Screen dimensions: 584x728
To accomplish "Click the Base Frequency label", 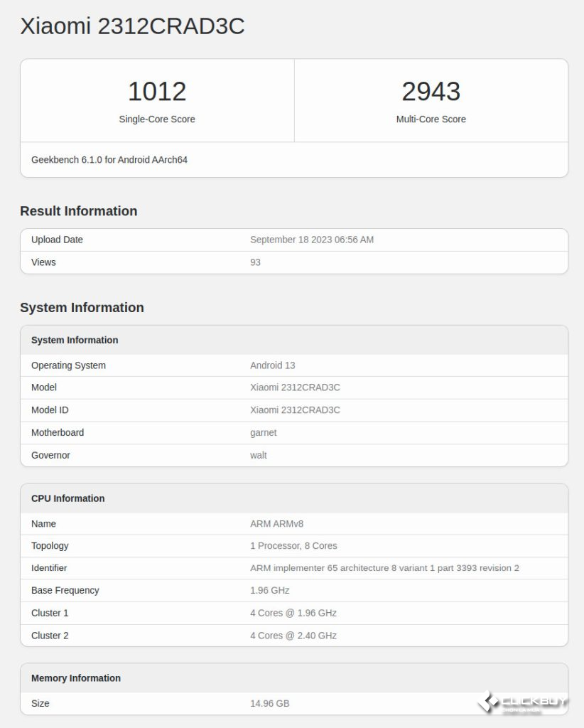I will point(65,591).
